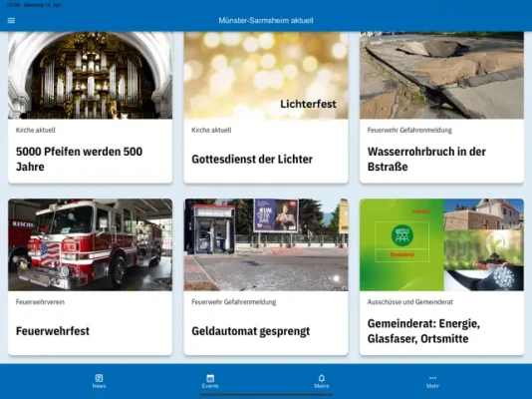Open the Meins tab label
The height and width of the screenshot is (399, 532).
322,386
